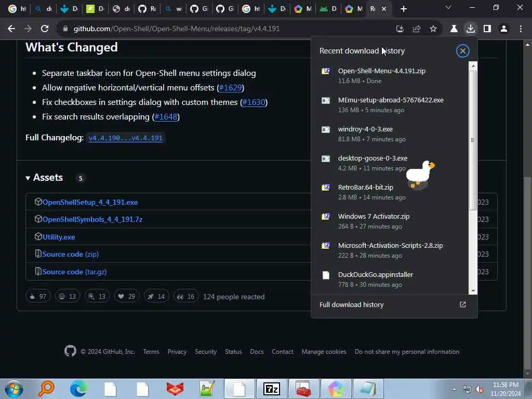Open the Windows Start button

click(14, 389)
